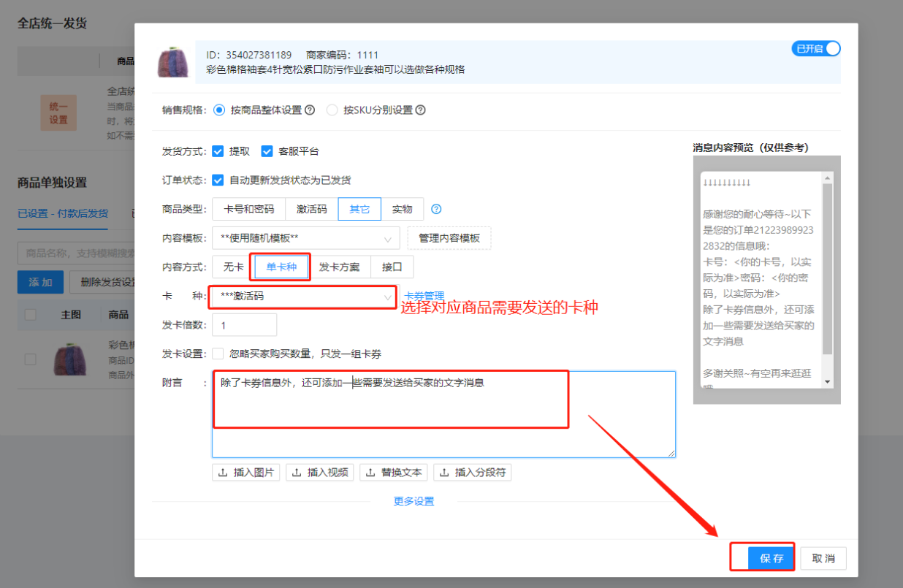Click the help icon next to 按商品整体设置
Image resolution: width=903 pixels, height=588 pixels.
coord(310,110)
